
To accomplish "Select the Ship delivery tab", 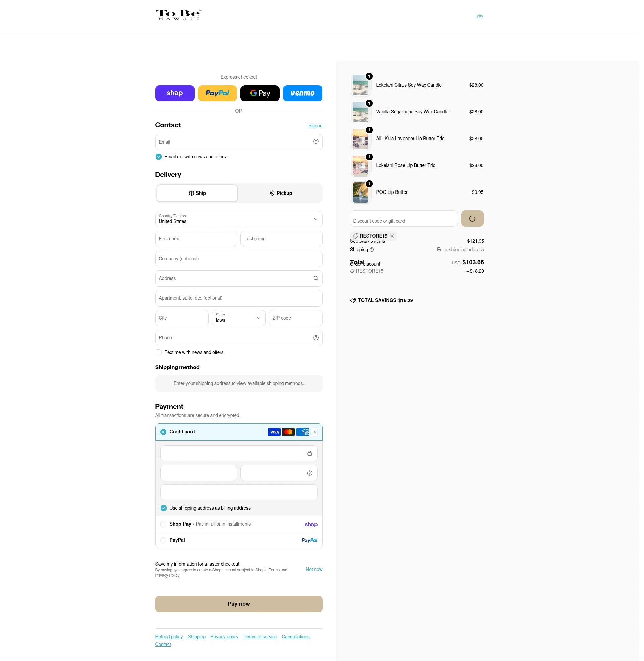I will [x=197, y=194].
